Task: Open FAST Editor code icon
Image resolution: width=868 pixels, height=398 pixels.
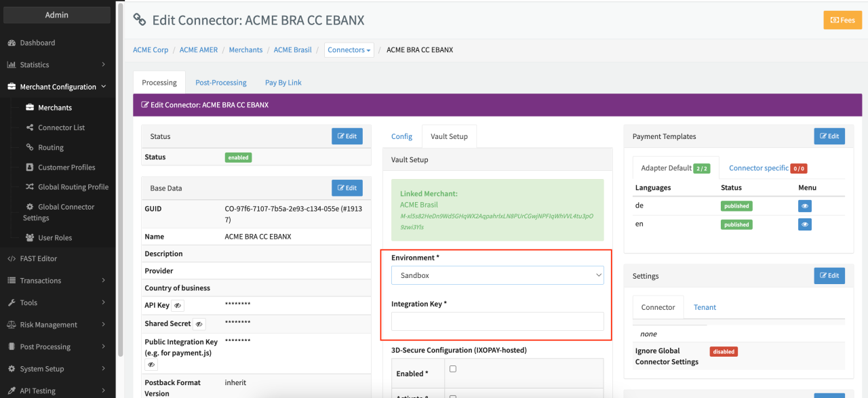Action: click(12, 258)
